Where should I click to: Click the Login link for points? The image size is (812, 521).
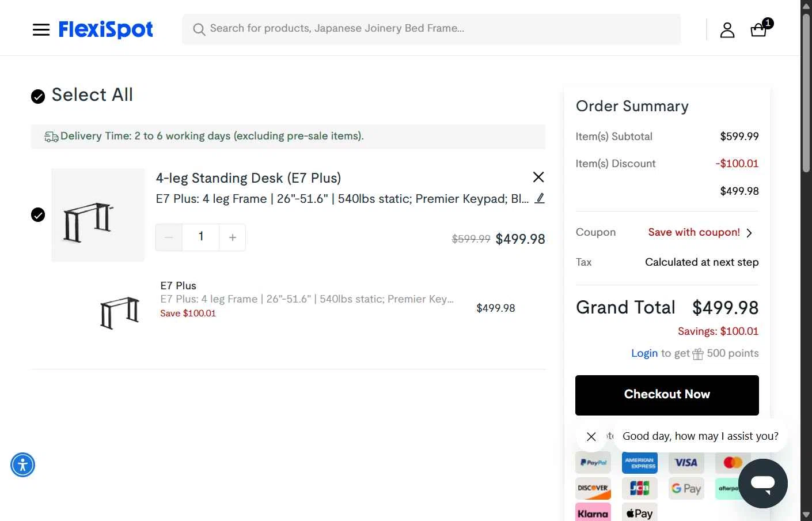[x=644, y=353]
